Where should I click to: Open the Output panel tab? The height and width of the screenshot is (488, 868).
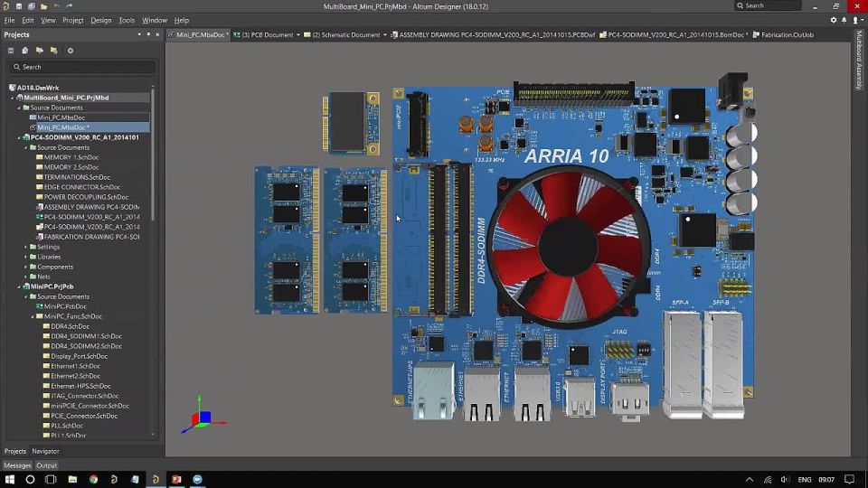(x=46, y=465)
